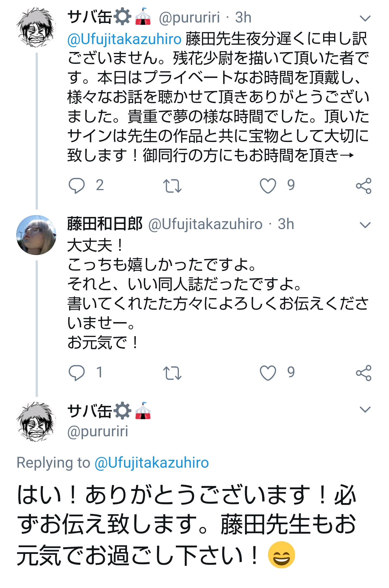This screenshot has width=389, height=588.
Task: Open サバ缶 avatar on bottom reply
Action: [x=36, y=421]
